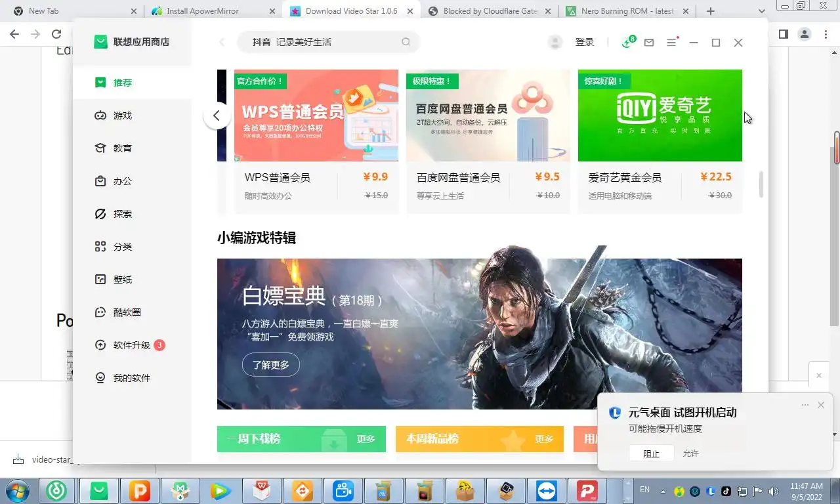Open the 百度网盘普通会员 banner image
This screenshot has width=840, height=504.
pos(488,115)
